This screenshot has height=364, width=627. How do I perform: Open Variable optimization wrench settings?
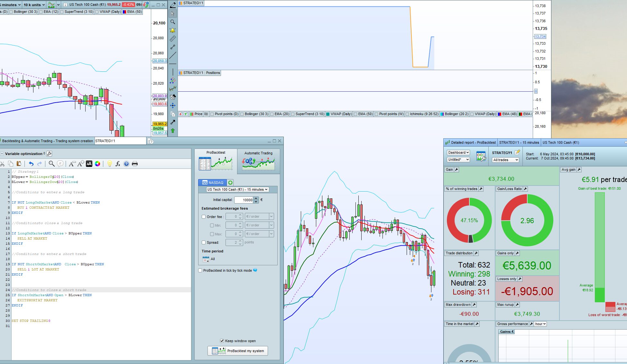click(x=50, y=154)
